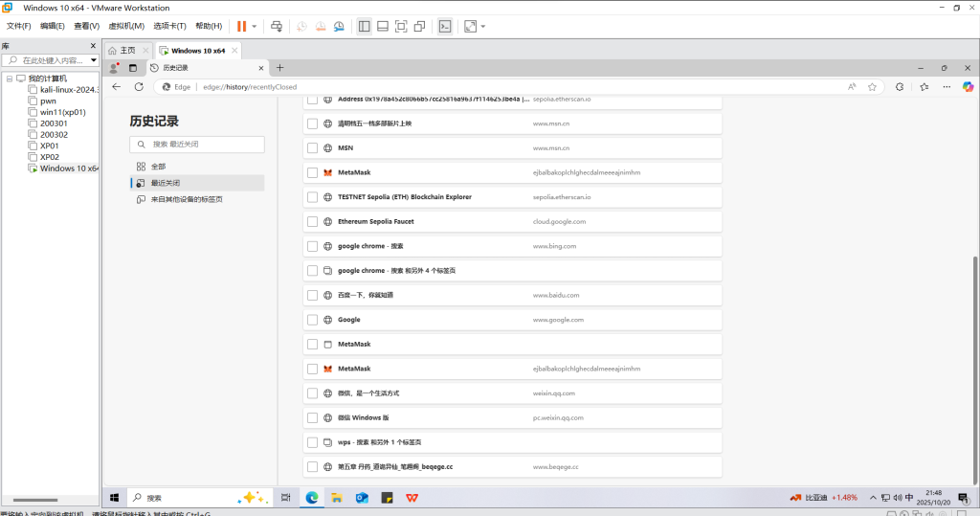Open the TESTNET Sepolia Blockchain Explorer entry

(405, 197)
